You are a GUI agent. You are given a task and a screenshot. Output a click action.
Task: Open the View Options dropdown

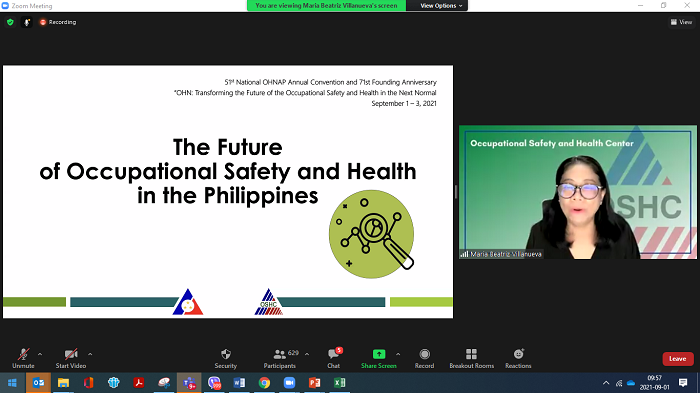click(x=441, y=5)
